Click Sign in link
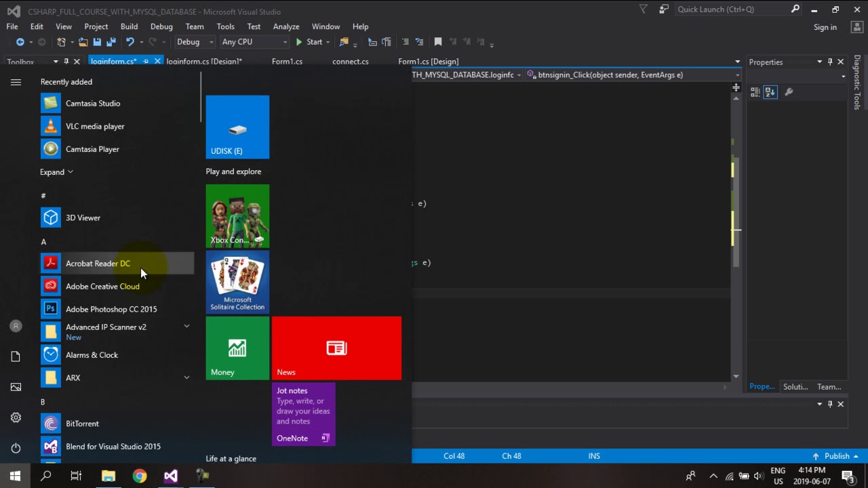The width and height of the screenshot is (868, 488). 825,27
